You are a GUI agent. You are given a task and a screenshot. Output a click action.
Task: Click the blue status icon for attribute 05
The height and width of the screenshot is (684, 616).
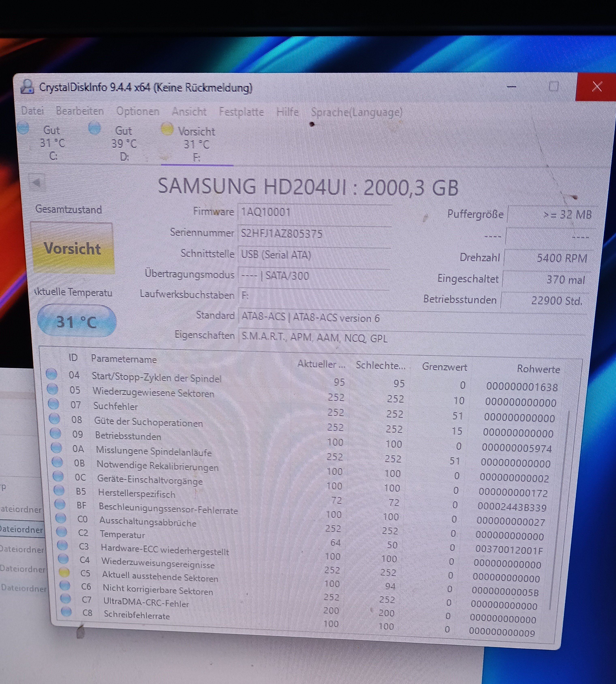click(x=52, y=389)
